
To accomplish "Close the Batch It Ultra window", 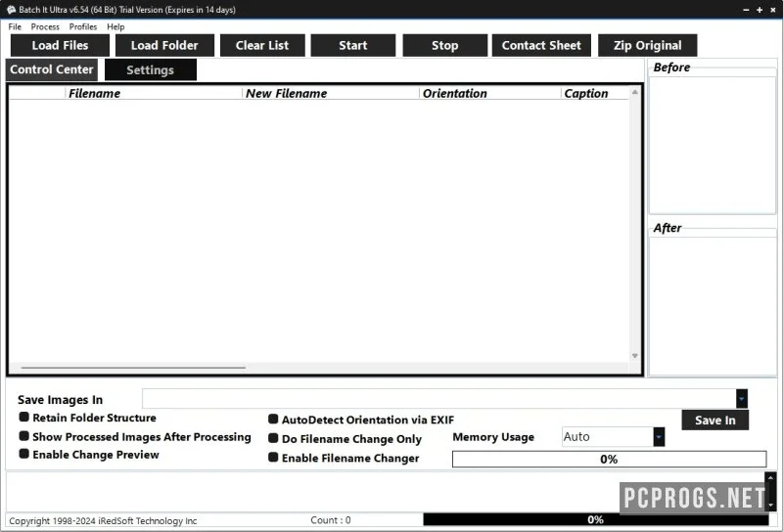I will click(772, 10).
